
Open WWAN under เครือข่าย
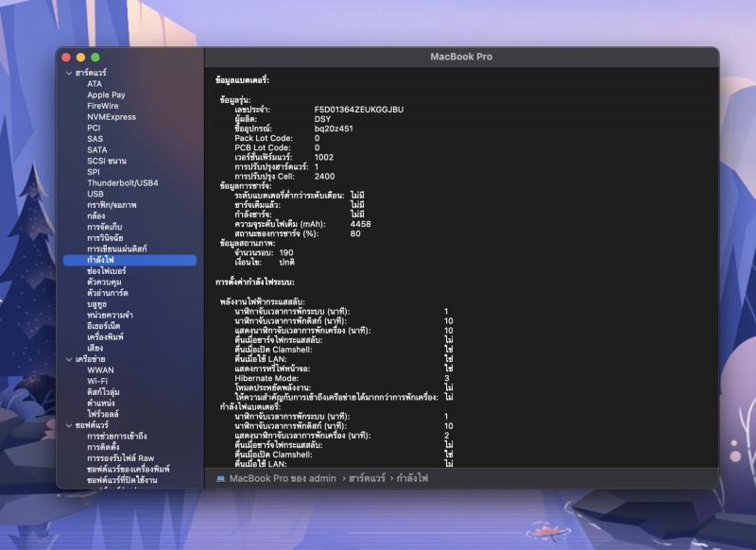point(100,370)
